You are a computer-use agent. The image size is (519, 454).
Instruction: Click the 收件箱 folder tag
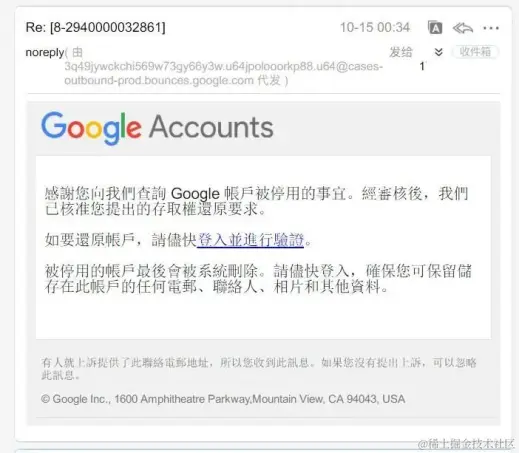pos(475,52)
